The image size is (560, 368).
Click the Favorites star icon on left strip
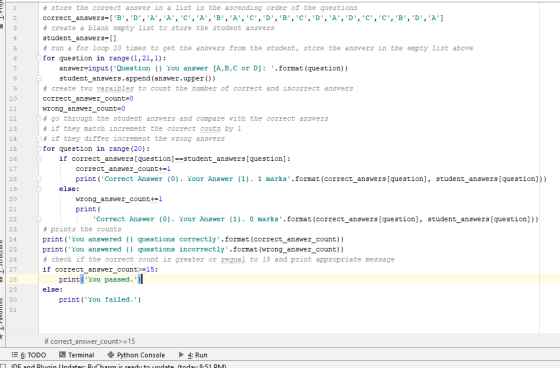point(2,337)
